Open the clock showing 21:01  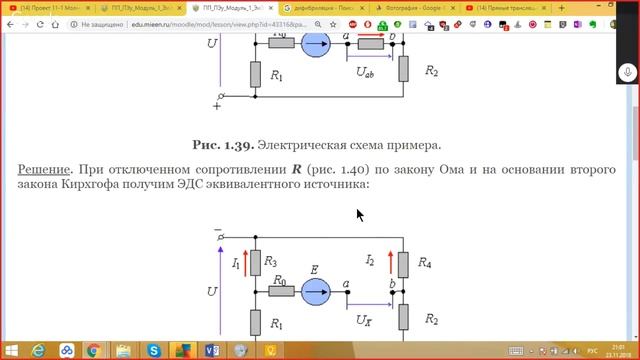pyautogui.click(x=618, y=351)
